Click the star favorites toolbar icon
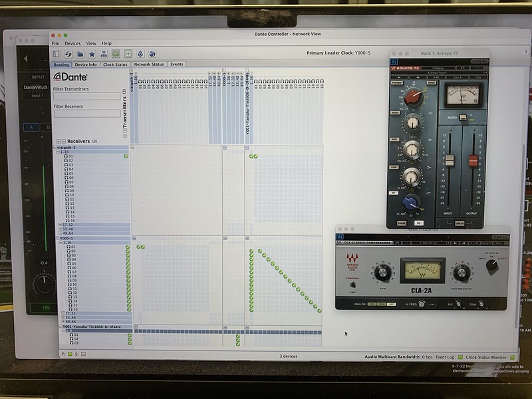This screenshot has width=532, height=399. [92, 54]
